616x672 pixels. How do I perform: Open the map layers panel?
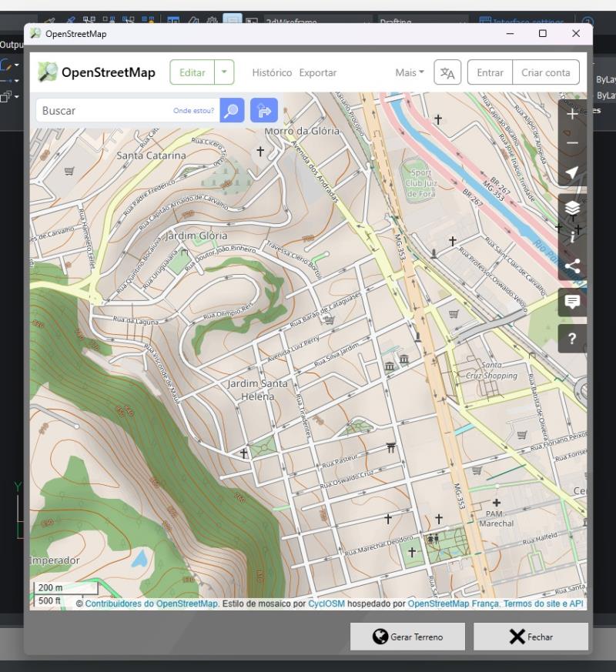[572, 208]
